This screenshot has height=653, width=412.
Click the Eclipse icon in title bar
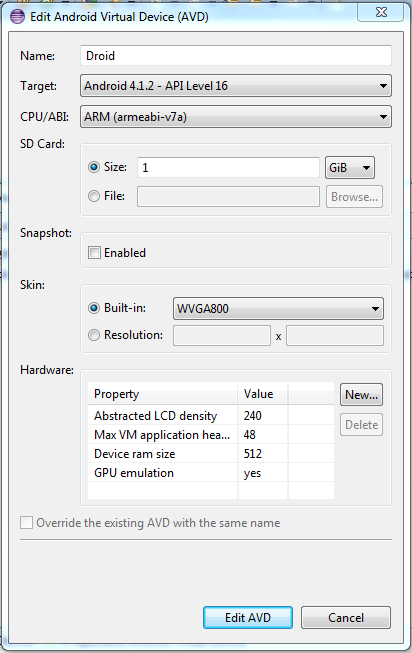click(x=17, y=17)
